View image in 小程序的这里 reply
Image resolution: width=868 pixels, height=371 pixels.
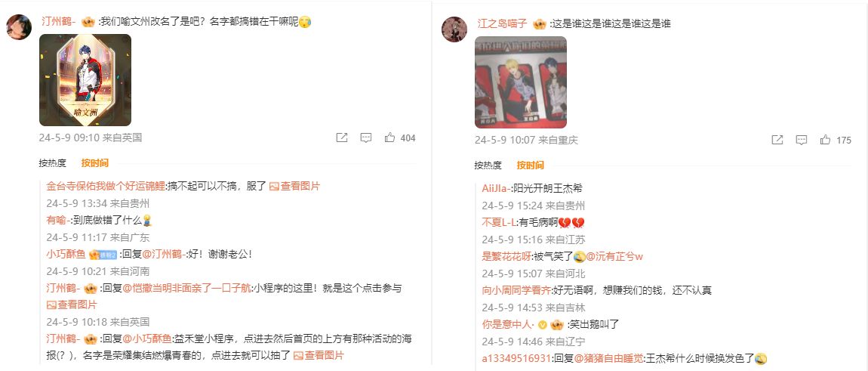pos(72,305)
